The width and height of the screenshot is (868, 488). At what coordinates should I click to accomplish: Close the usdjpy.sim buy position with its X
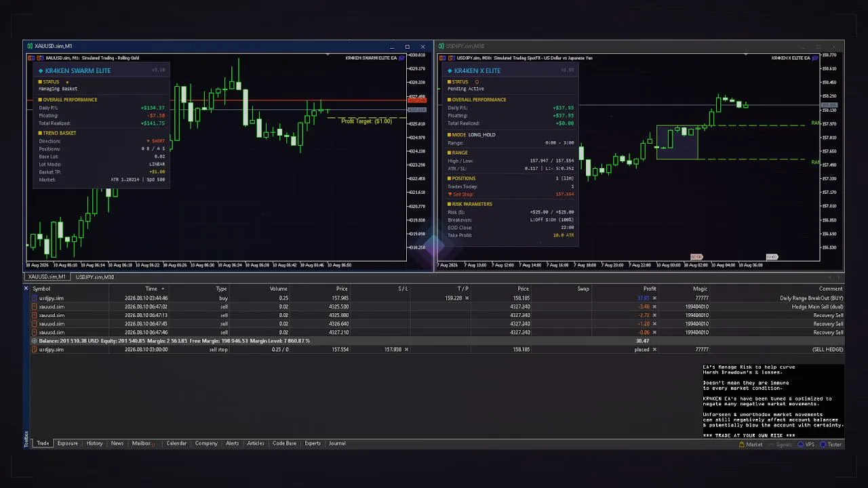tap(654, 298)
